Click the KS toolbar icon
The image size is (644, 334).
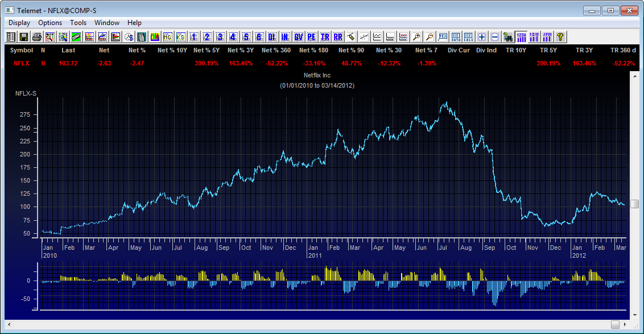(x=181, y=37)
